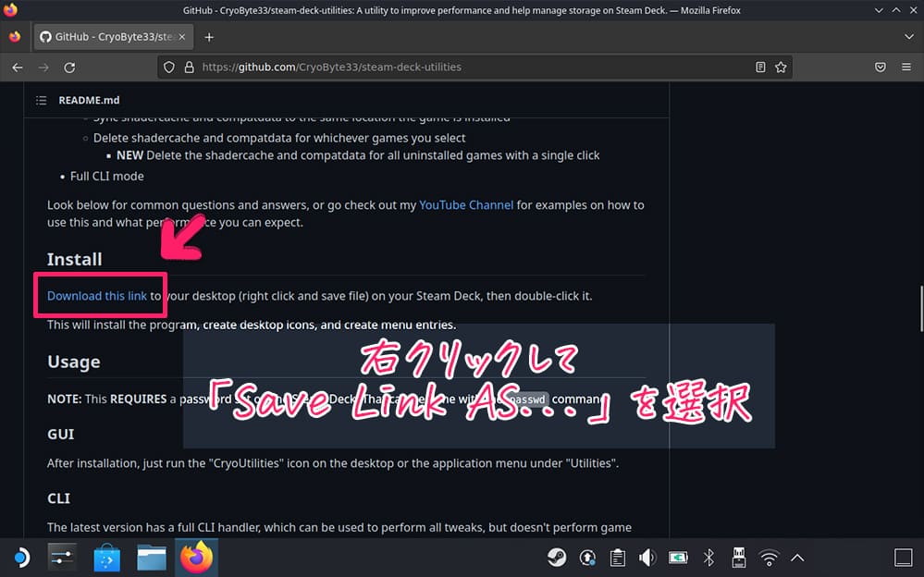Click the 'Full CLI mode' bullet text
Viewport: 924px width, 577px height.
click(106, 177)
